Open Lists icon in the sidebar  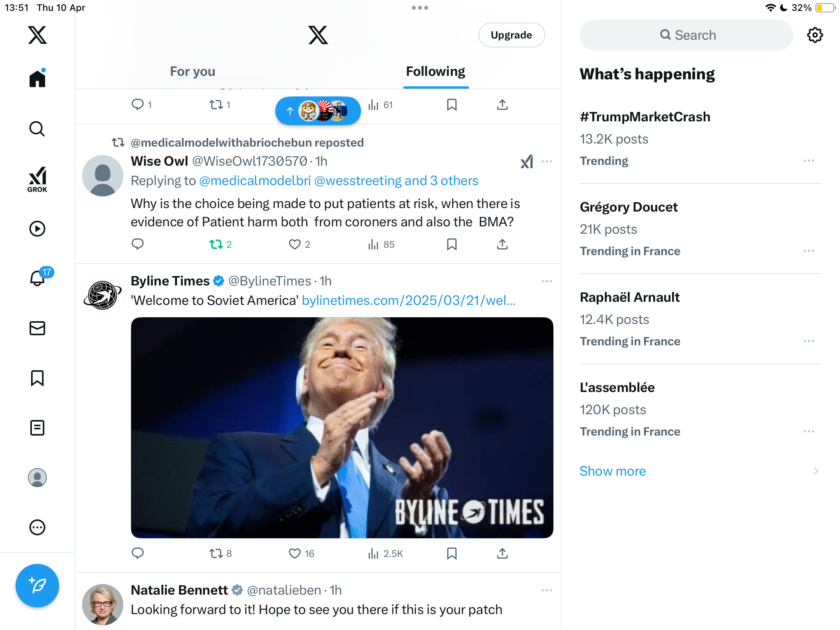pyautogui.click(x=37, y=428)
